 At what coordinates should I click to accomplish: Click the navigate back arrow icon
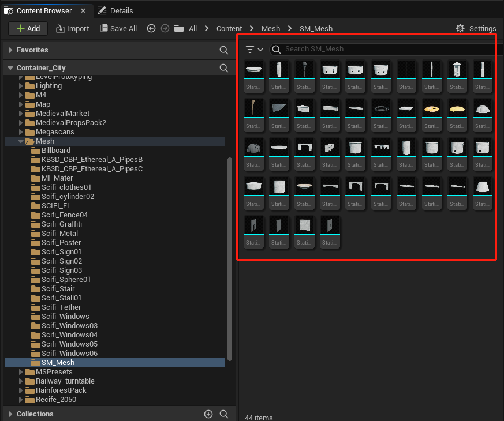coord(151,28)
